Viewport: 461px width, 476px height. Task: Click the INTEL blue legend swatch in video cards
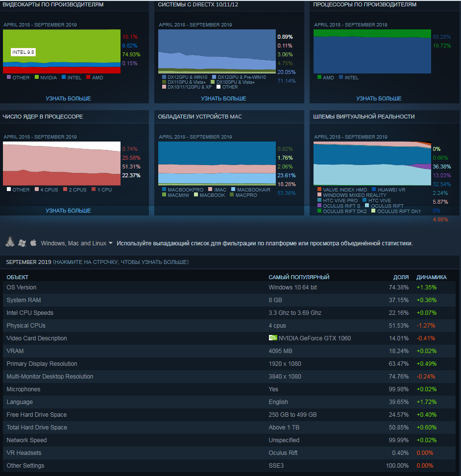point(64,77)
